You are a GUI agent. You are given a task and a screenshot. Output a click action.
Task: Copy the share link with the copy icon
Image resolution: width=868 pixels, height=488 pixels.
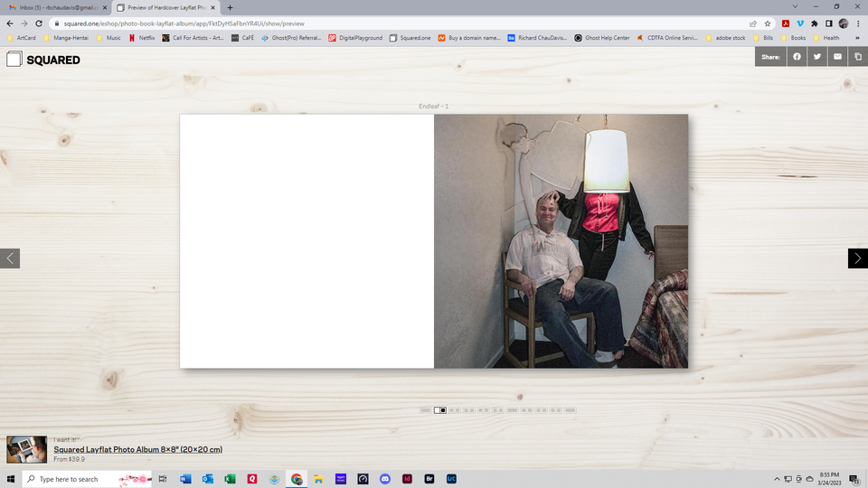click(x=858, y=56)
